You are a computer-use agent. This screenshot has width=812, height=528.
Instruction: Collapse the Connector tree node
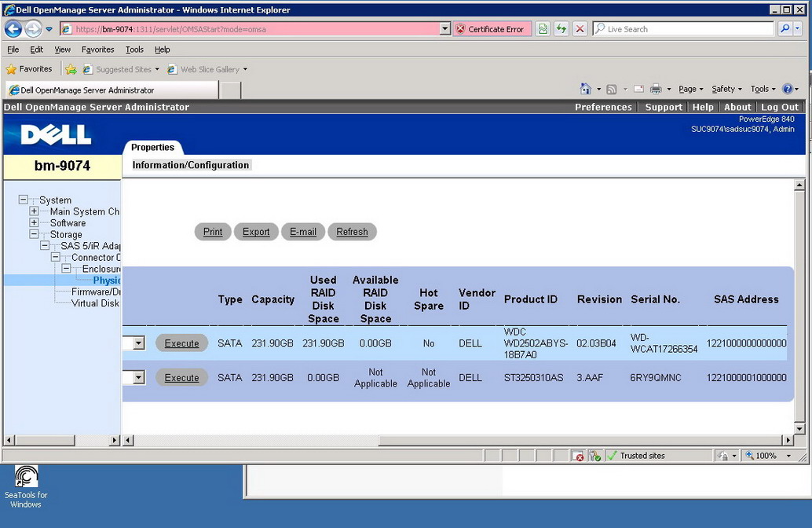point(56,256)
